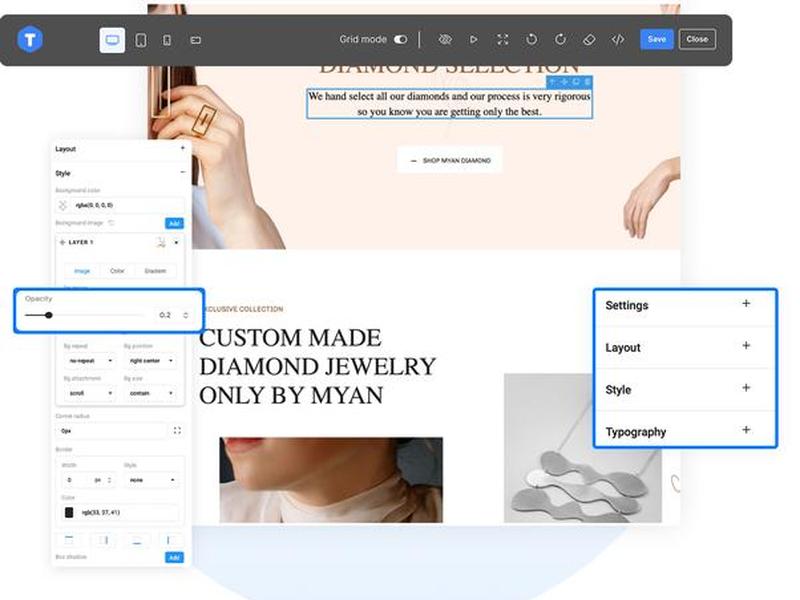Expand the Style section in right panel
This screenshot has width=800, height=600.
[x=746, y=388]
